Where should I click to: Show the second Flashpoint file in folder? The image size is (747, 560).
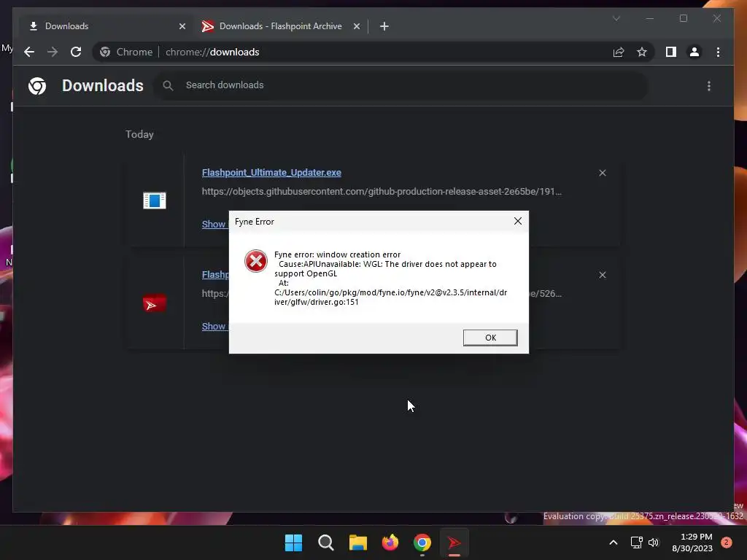point(215,326)
